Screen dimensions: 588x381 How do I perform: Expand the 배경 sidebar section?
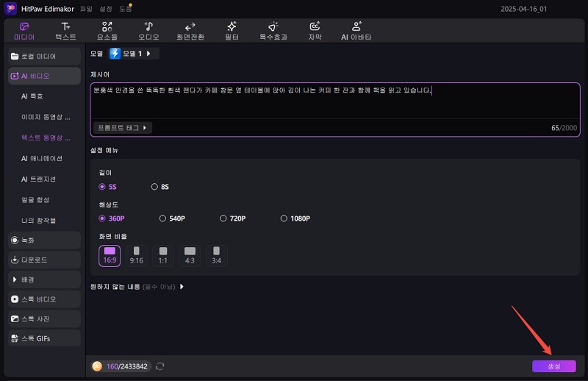tap(44, 279)
